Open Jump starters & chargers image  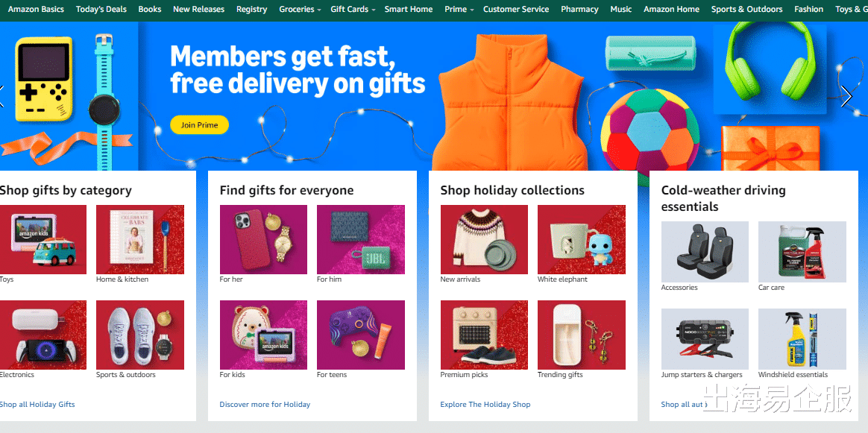pyautogui.click(x=705, y=339)
